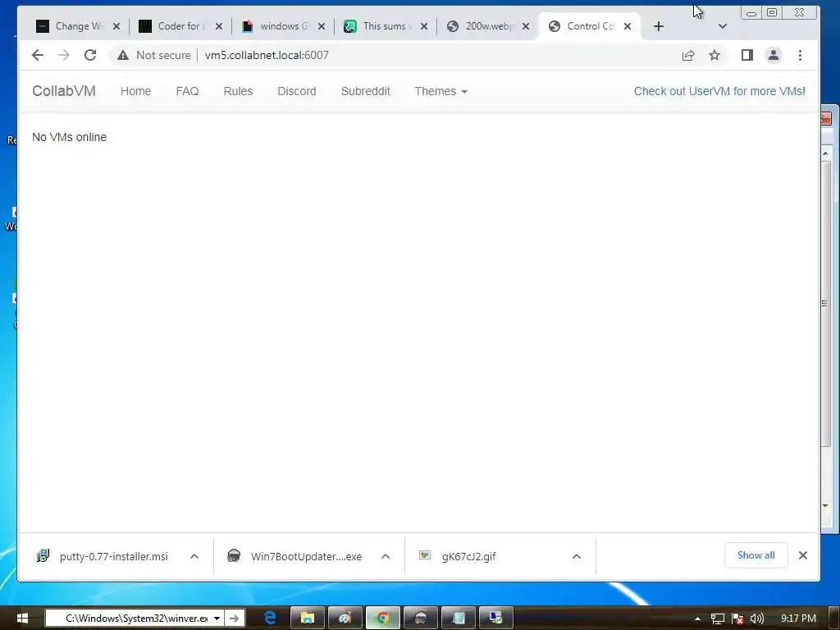
Task: Click the address bar URL
Action: [x=267, y=55]
